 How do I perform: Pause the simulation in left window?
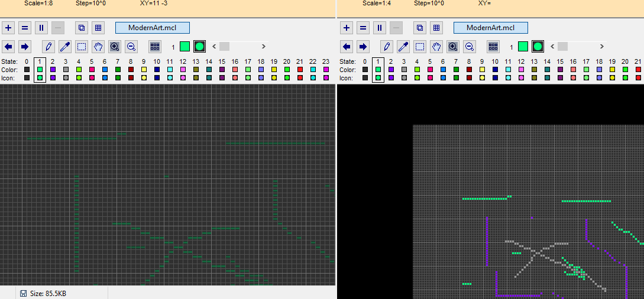[x=41, y=28]
